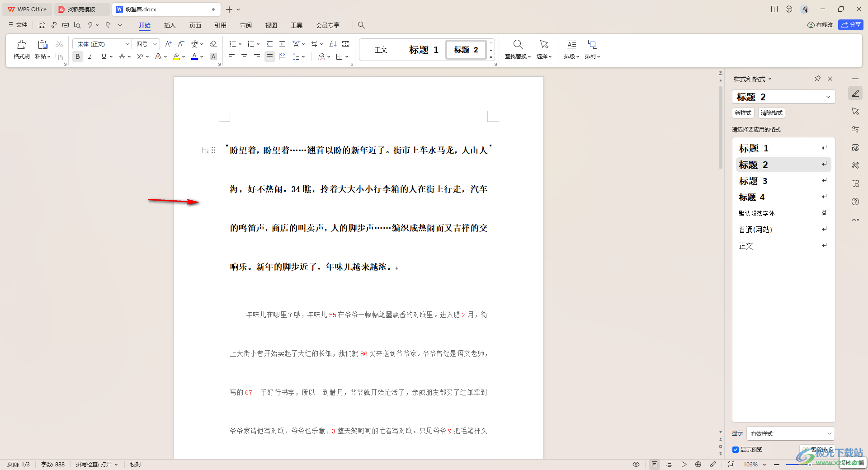Toggle Underline formatting button

click(104, 56)
